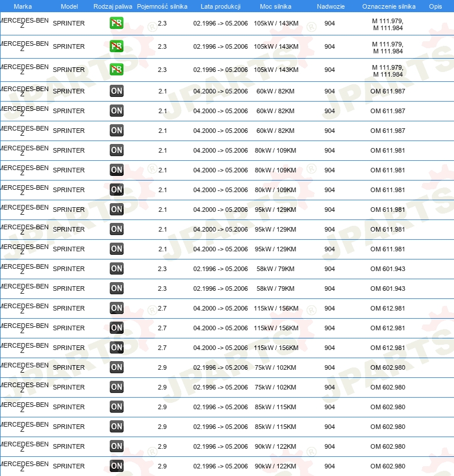
Task: Click OM 602.980 in the upper 85kW row
Action: pyautogui.click(x=388, y=407)
